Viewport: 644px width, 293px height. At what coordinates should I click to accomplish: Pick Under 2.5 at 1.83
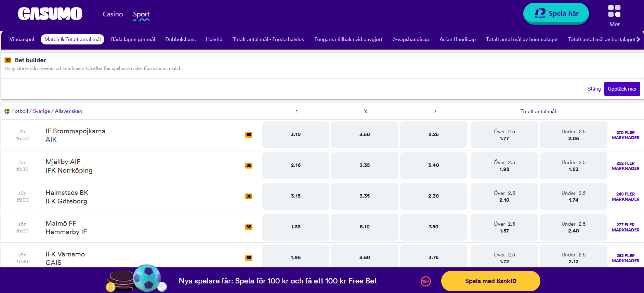pyautogui.click(x=574, y=165)
